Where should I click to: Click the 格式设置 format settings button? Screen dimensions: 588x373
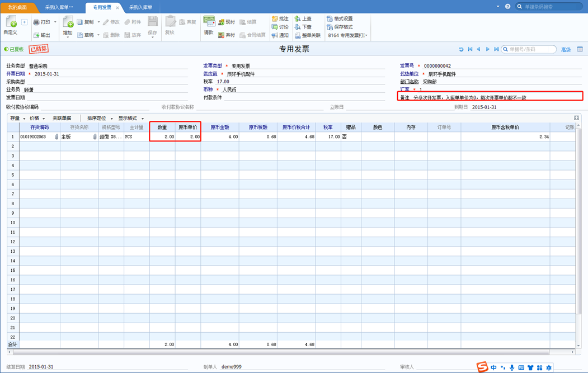coord(340,18)
